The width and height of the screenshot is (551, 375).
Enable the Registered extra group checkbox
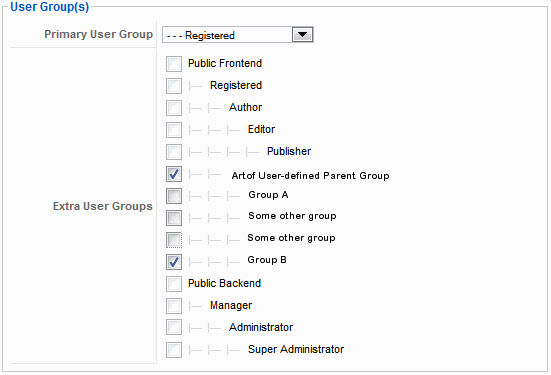(x=174, y=86)
